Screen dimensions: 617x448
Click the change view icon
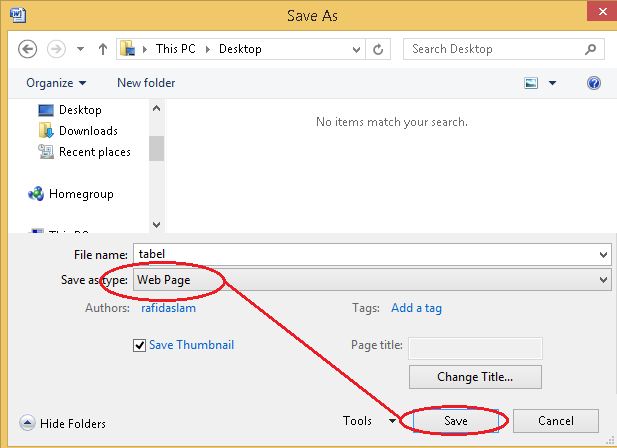point(532,83)
